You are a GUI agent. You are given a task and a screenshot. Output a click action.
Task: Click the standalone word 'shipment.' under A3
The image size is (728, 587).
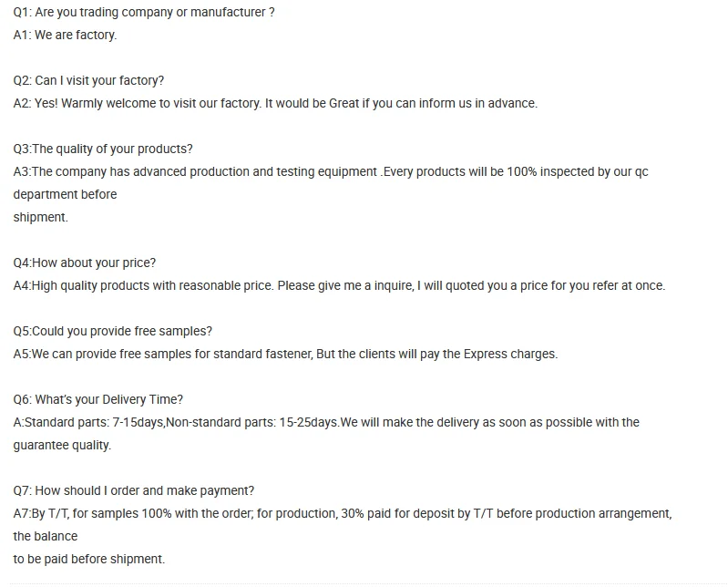(x=40, y=217)
